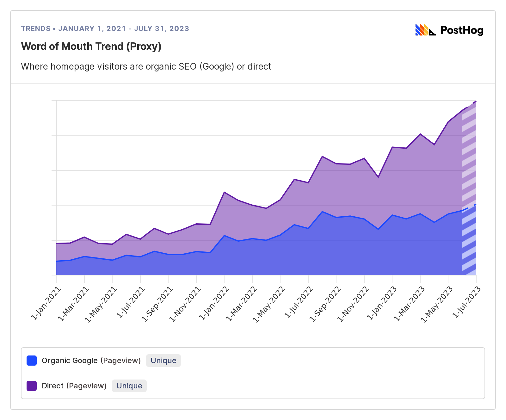506x420 pixels.
Task: Click the striped purple in-progress chart region
Action: pyautogui.click(x=469, y=158)
